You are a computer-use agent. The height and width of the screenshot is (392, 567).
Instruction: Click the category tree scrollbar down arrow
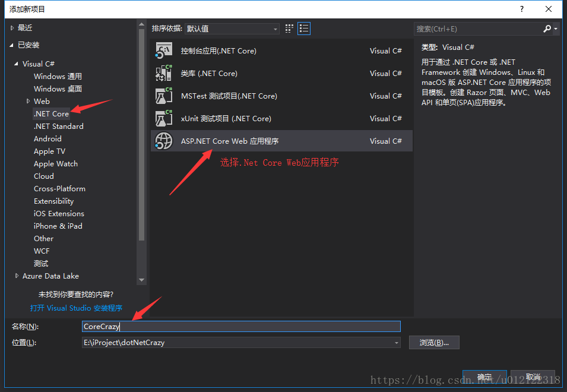click(x=142, y=280)
